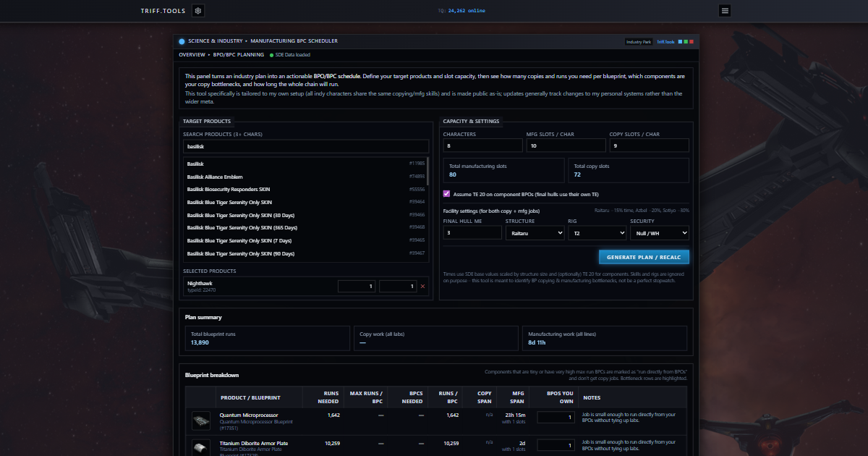Click the Final Hull ME input
Screen dimensions: 868x456
tap(472, 233)
